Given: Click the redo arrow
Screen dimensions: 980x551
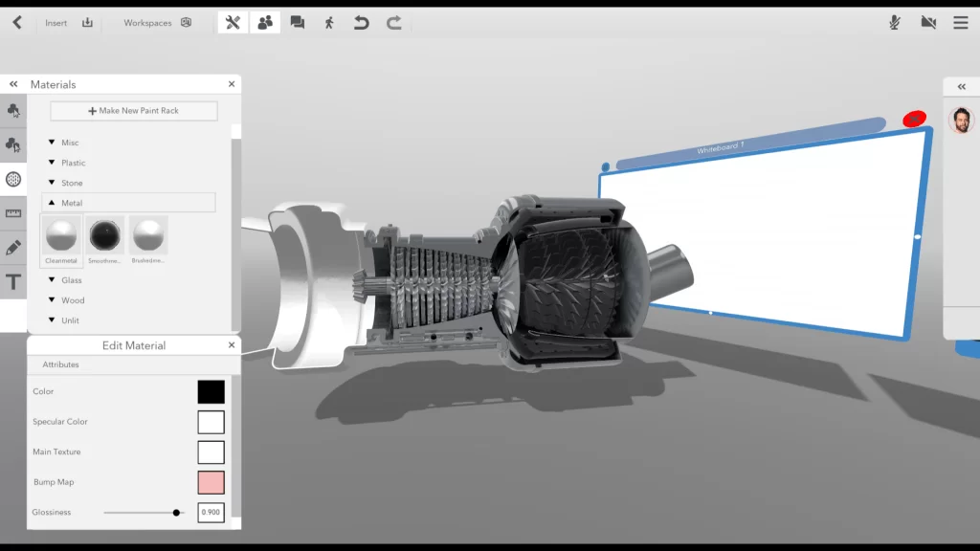Looking at the screenshot, I should point(393,22).
